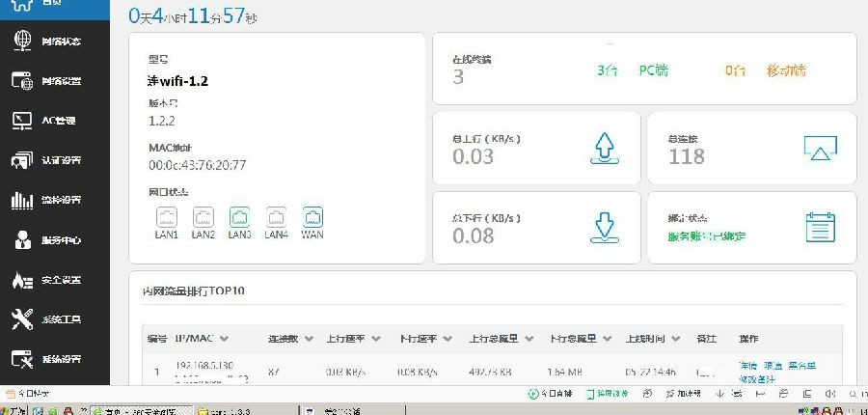Open the IP/MAC column dropdown arrow
Image resolution: width=868 pixels, height=415 pixels.
224,339
